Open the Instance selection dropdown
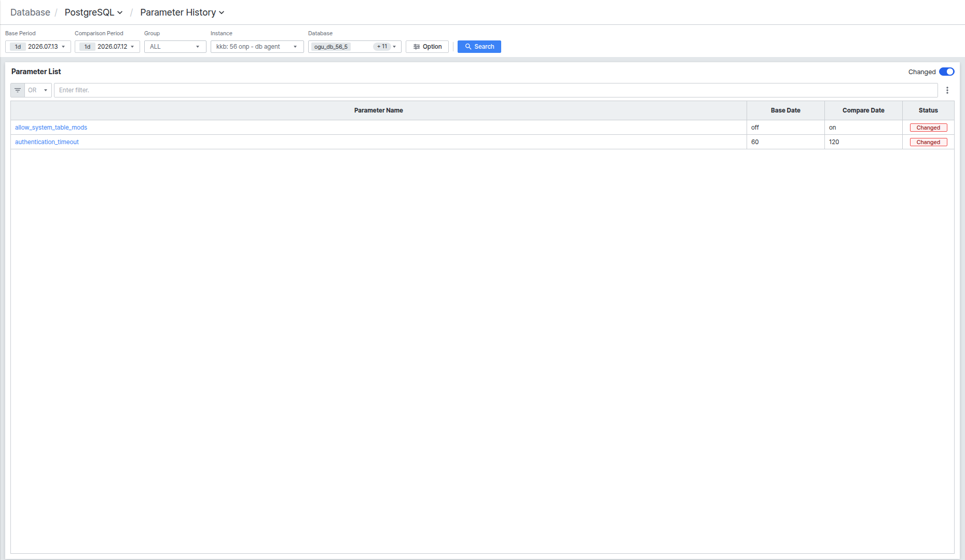The width and height of the screenshot is (965, 560). click(x=257, y=47)
